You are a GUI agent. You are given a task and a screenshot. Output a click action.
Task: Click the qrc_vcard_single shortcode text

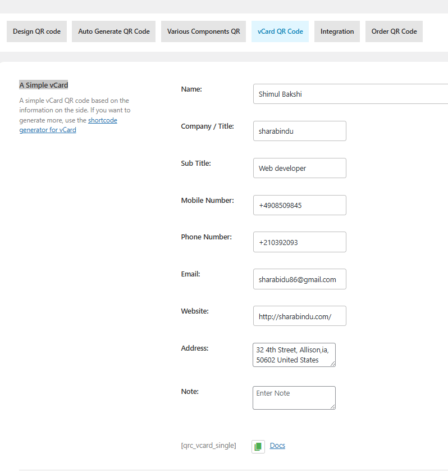[x=208, y=446]
